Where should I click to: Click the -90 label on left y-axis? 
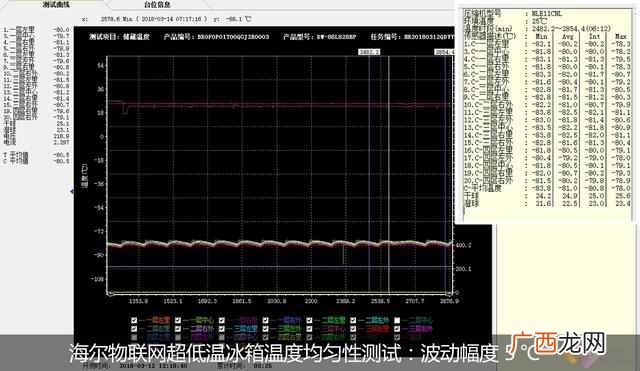click(x=99, y=255)
